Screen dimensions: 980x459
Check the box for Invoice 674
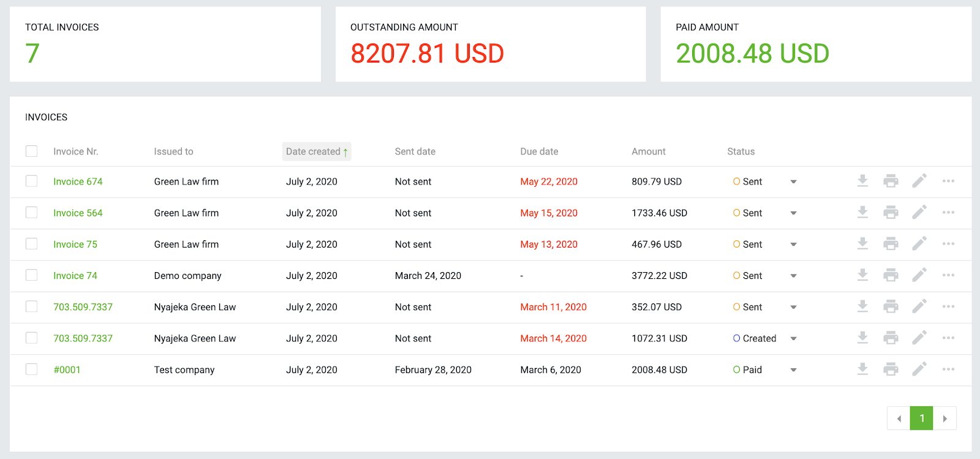pyautogui.click(x=32, y=181)
